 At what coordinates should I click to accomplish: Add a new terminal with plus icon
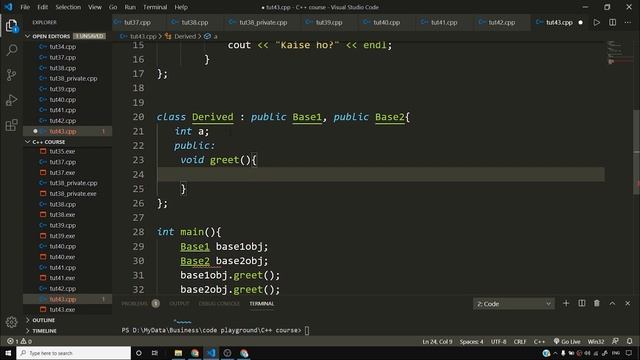pos(566,303)
